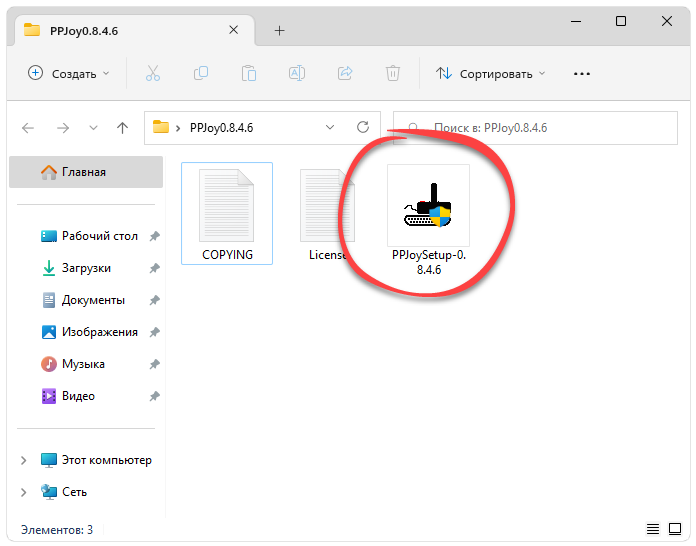The image size is (696, 546).
Task: Click the Copy icon in toolbar
Action: (201, 73)
